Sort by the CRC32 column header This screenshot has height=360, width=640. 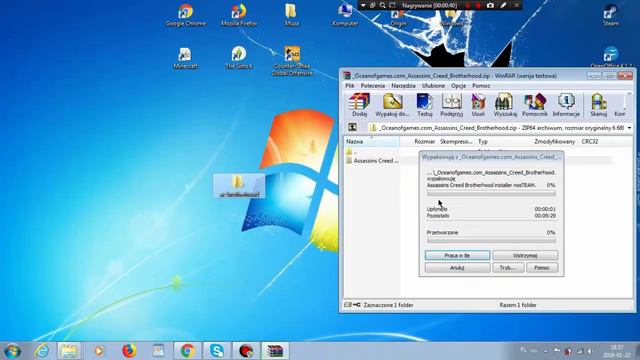590,141
